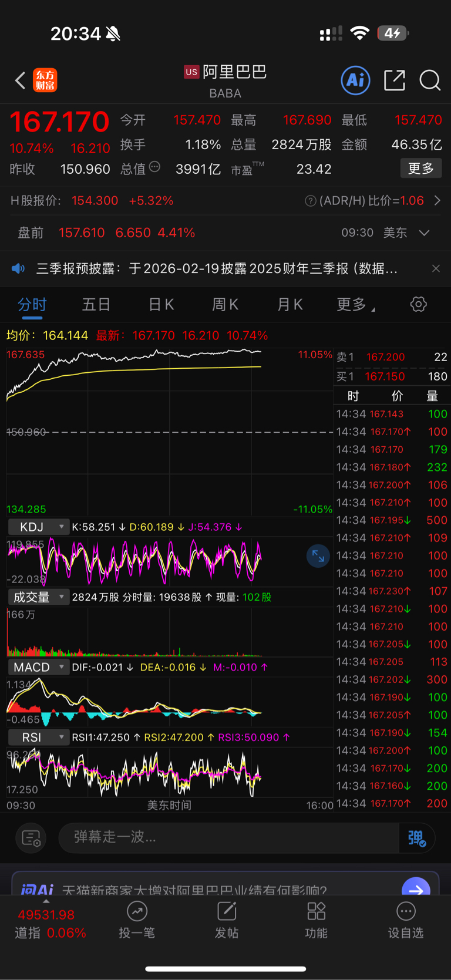This screenshot has width=451, height=980.
Task: Tap the main price 167.170
Action: coord(59,122)
